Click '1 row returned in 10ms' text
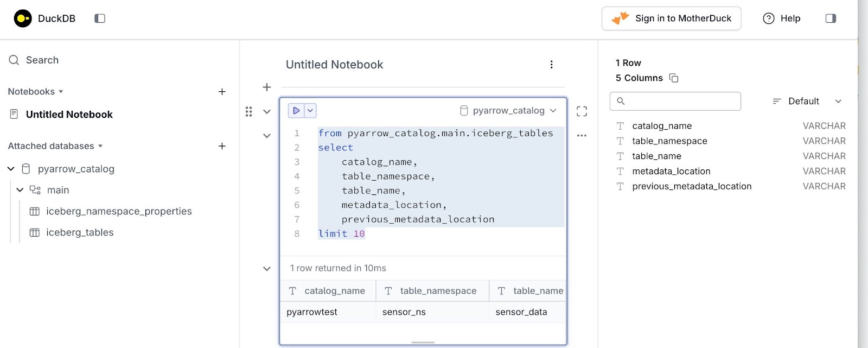868x348 pixels. tap(338, 268)
